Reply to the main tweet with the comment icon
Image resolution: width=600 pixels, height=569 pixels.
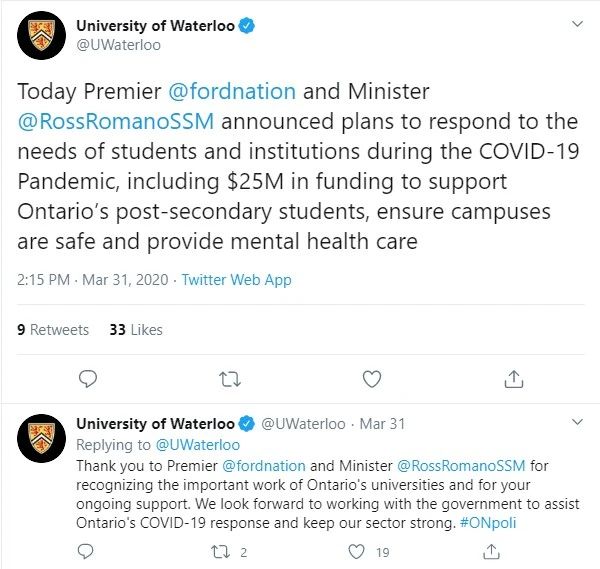coord(88,379)
